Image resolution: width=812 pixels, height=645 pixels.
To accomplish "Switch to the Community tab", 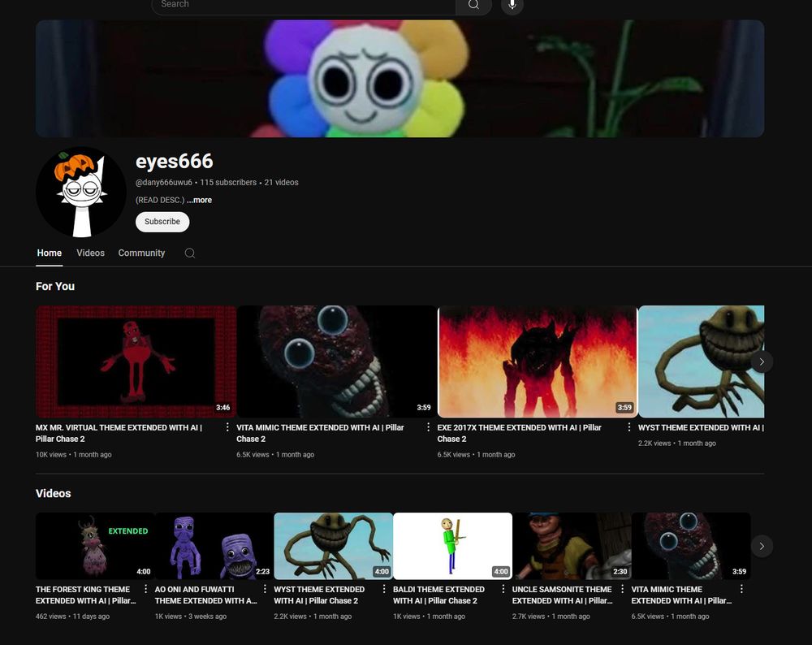I will coord(141,253).
